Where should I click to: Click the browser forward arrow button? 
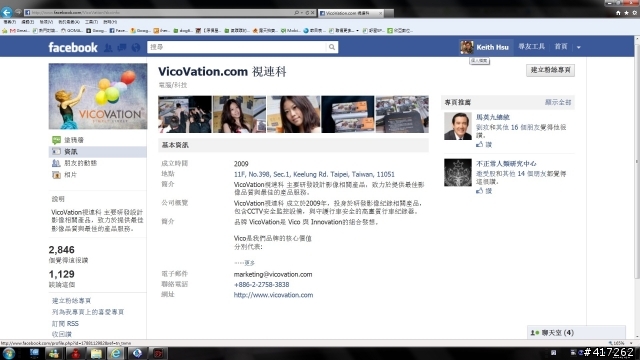tap(18, 12)
